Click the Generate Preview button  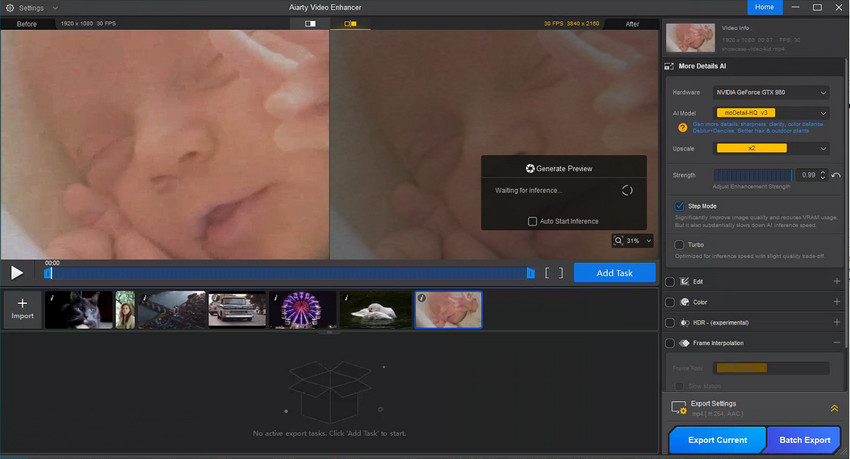[559, 169]
